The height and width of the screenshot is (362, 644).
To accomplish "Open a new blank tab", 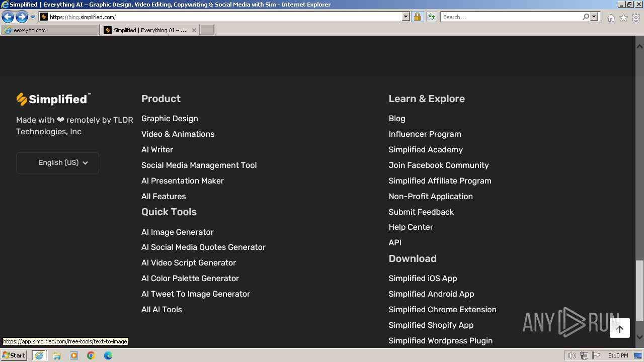I will point(207,30).
